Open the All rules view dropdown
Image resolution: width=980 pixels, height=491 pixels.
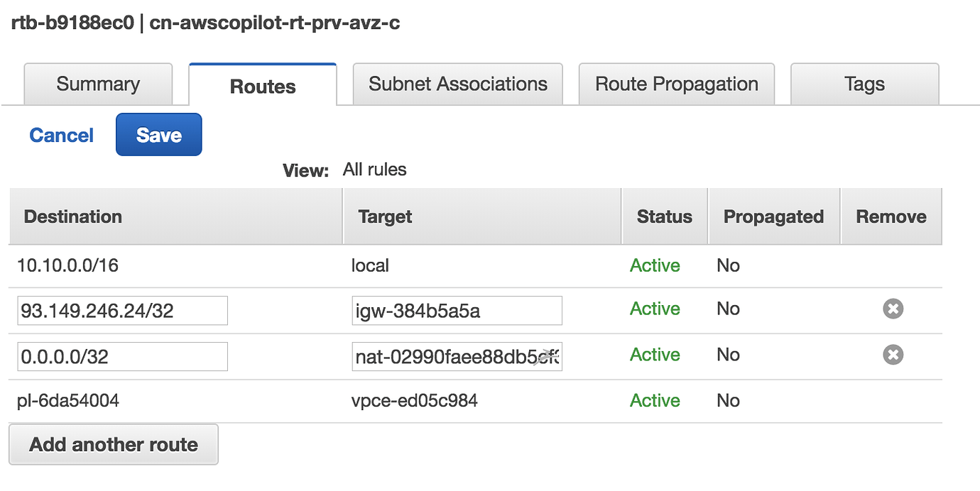(x=374, y=170)
